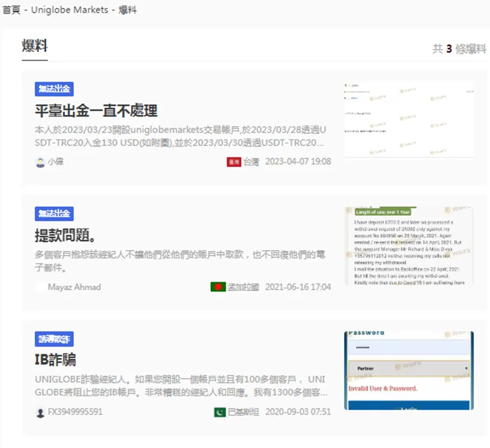Click FX3949995591 user avatar icon
Image resolution: width=490 pixels, height=448 pixels.
pyautogui.click(x=40, y=413)
